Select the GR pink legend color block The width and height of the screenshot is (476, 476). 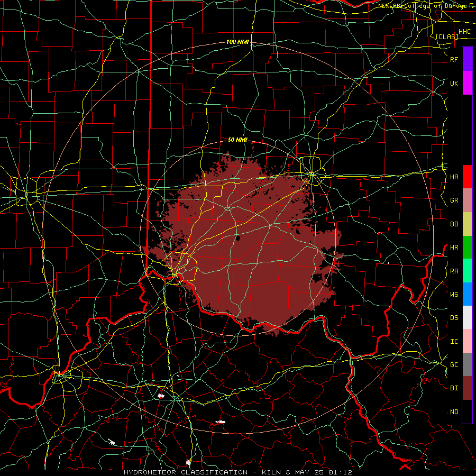[467, 200]
